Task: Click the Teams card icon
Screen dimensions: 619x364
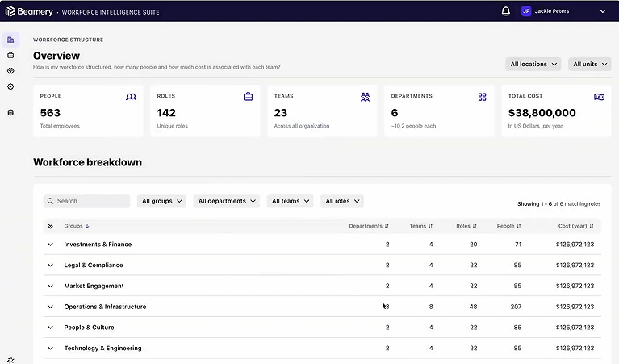Action: click(x=365, y=97)
